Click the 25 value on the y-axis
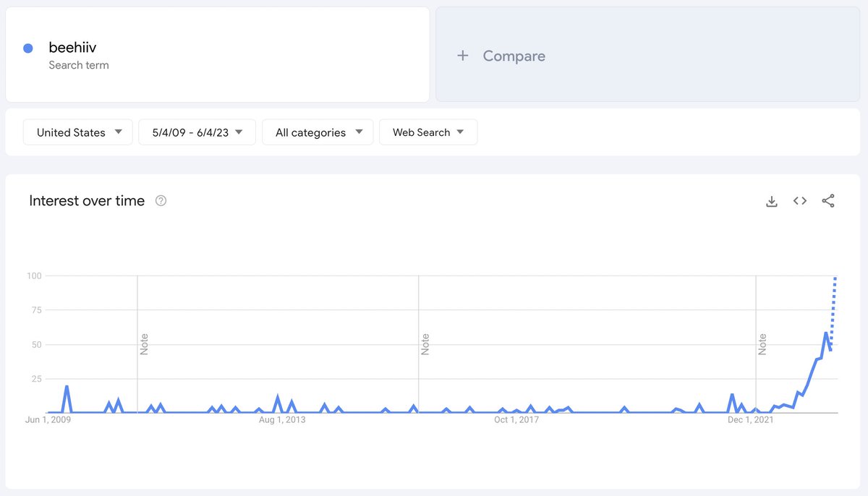 [37, 379]
